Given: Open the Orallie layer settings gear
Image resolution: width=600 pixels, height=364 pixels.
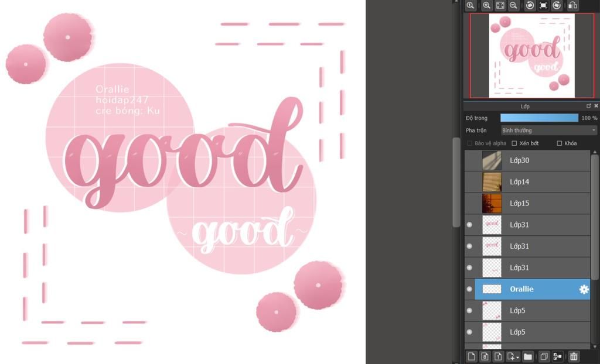Looking at the screenshot, I should (x=584, y=290).
